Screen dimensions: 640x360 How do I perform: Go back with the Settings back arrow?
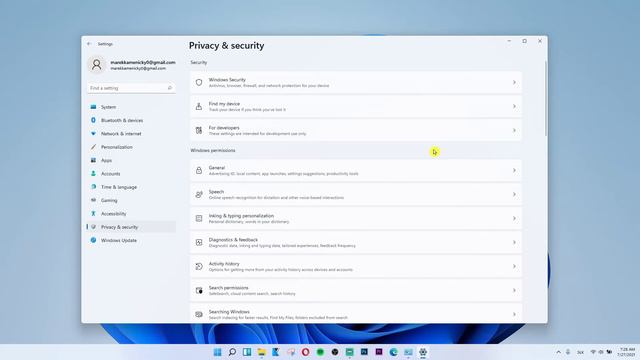pos(89,44)
